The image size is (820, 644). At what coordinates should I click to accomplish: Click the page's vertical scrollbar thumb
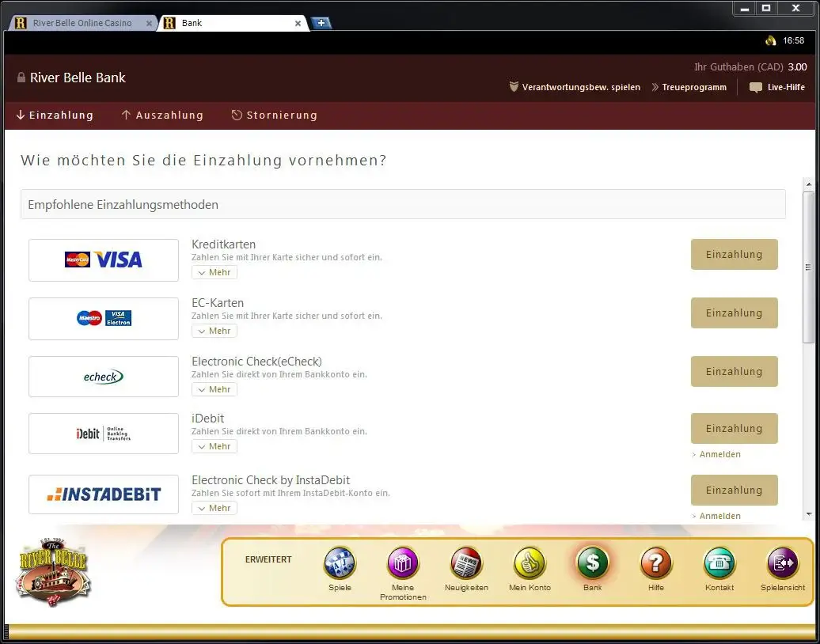click(x=808, y=267)
